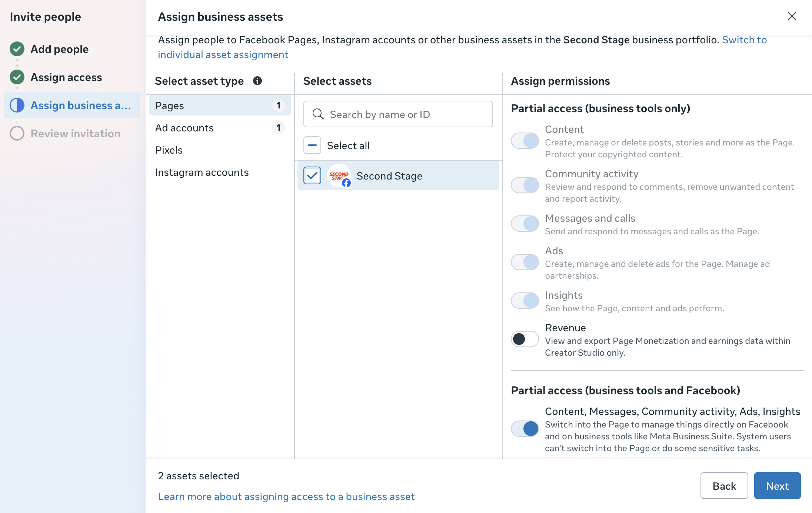The width and height of the screenshot is (812, 513).
Task: Select the Pages asset type
Action: tap(220, 105)
